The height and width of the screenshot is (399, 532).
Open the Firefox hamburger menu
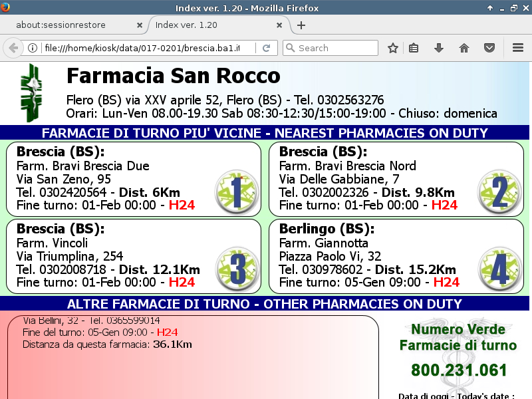click(x=518, y=48)
